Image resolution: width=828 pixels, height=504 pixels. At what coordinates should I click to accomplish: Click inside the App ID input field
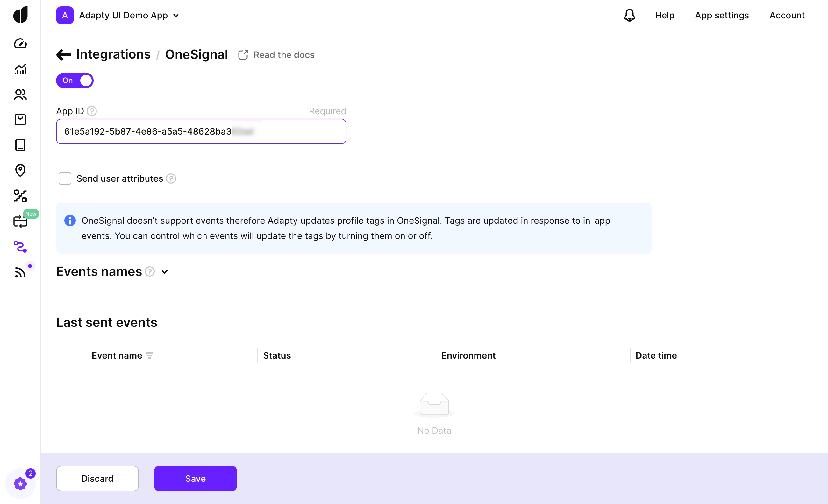tap(201, 131)
